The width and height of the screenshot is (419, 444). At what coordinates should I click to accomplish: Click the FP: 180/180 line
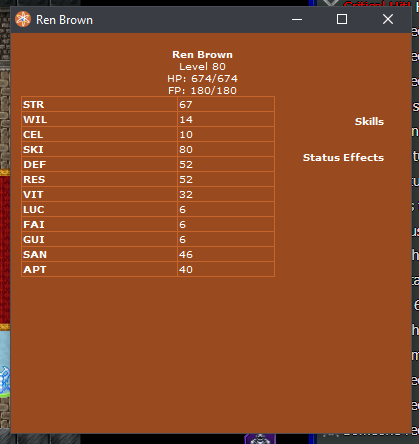pos(202,91)
